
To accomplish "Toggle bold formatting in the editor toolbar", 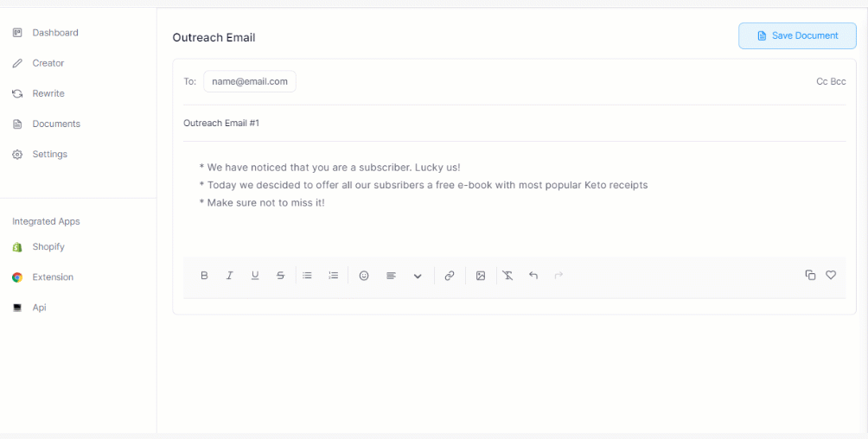I will click(x=205, y=276).
